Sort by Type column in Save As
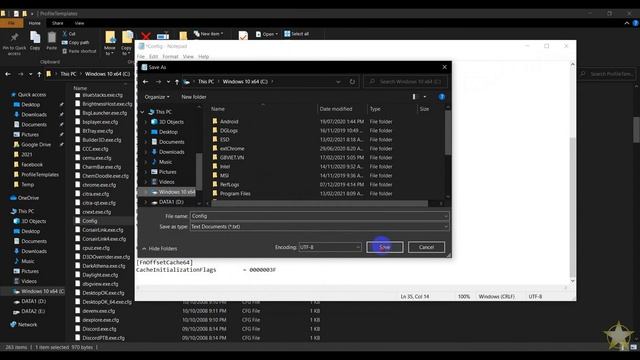This screenshot has height=360, width=640. tap(375, 109)
